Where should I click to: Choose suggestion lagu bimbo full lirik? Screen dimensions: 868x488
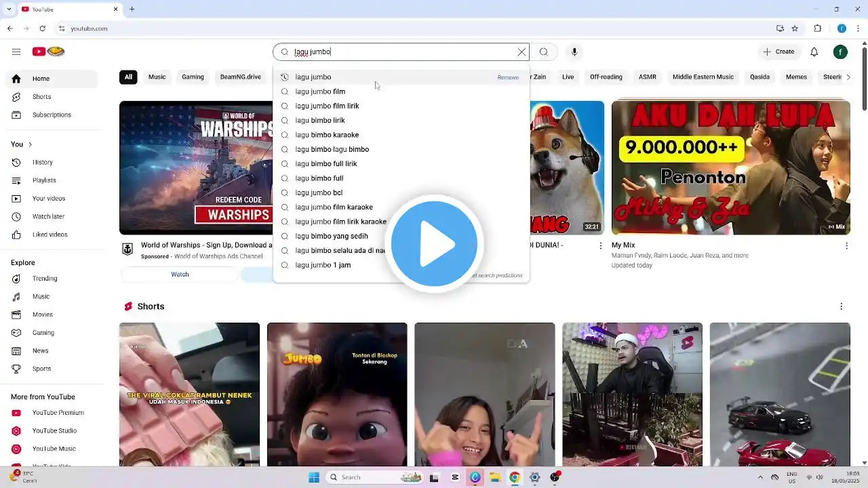[401, 164]
